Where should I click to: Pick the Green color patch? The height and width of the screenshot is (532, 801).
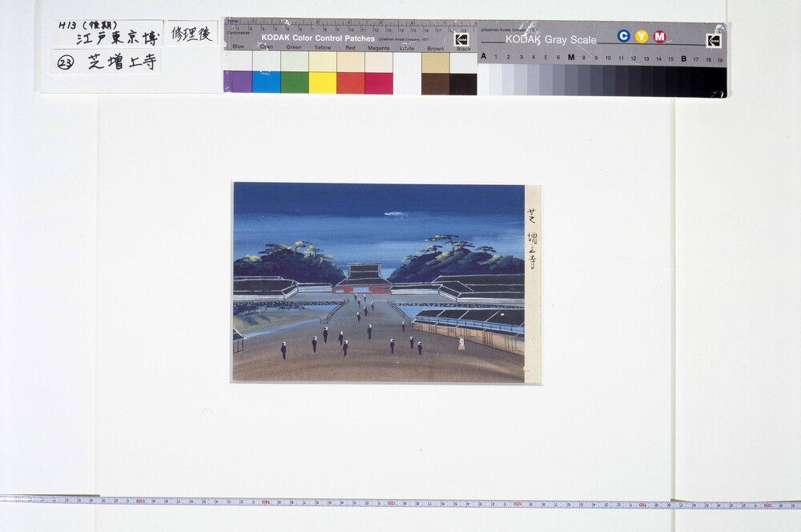[x=295, y=83]
